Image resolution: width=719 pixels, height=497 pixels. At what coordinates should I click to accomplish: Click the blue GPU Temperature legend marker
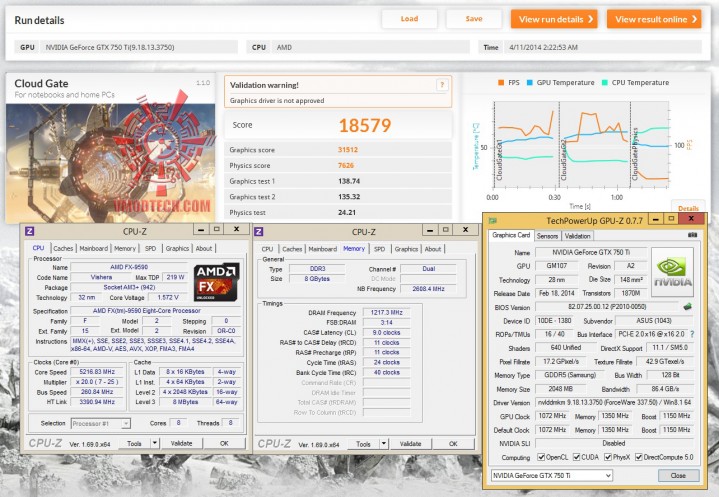pos(529,83)
